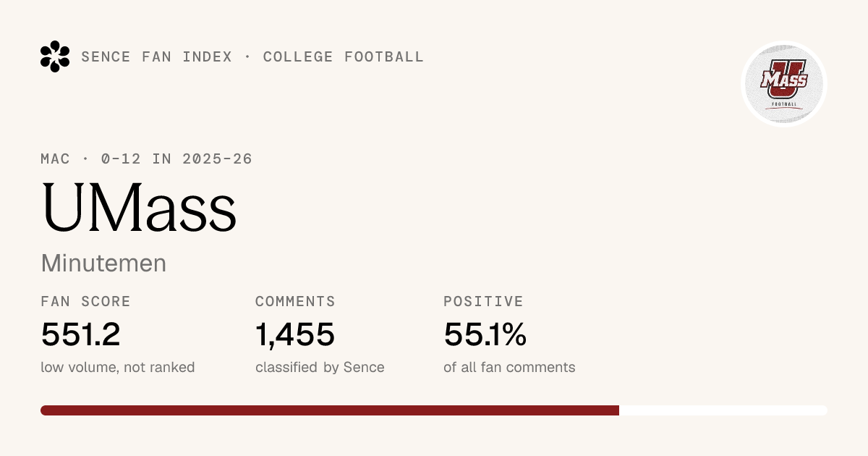Click the POSITIVE label

tap(483, 301)
